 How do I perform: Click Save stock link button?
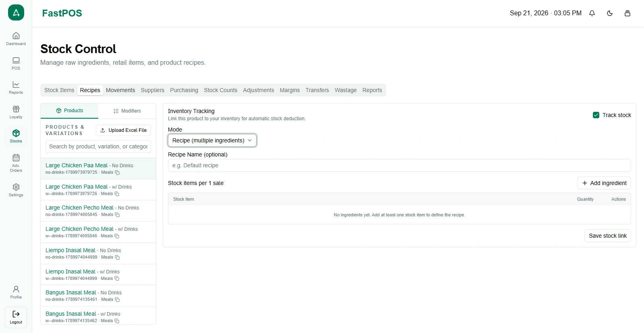click(x=608, y=236)
